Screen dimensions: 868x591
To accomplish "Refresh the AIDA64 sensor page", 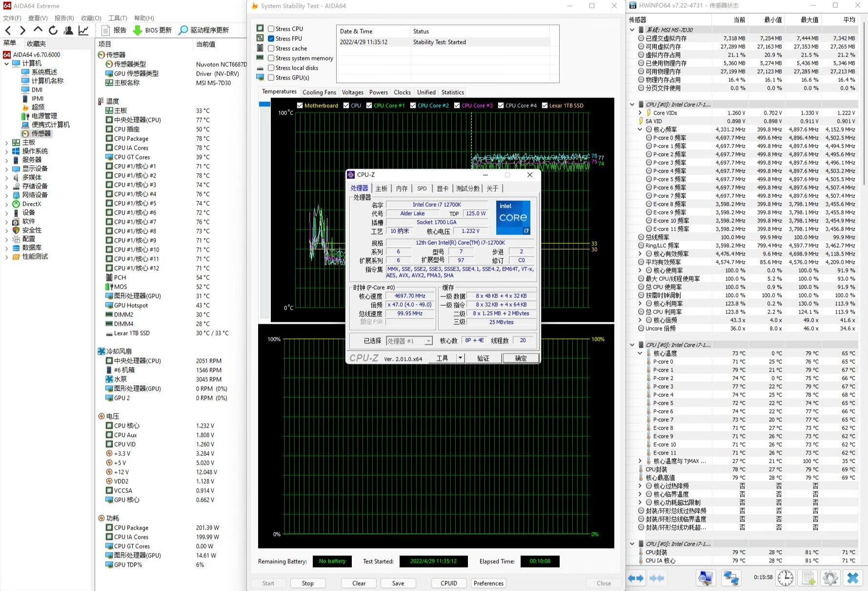I will coord(53,30).
